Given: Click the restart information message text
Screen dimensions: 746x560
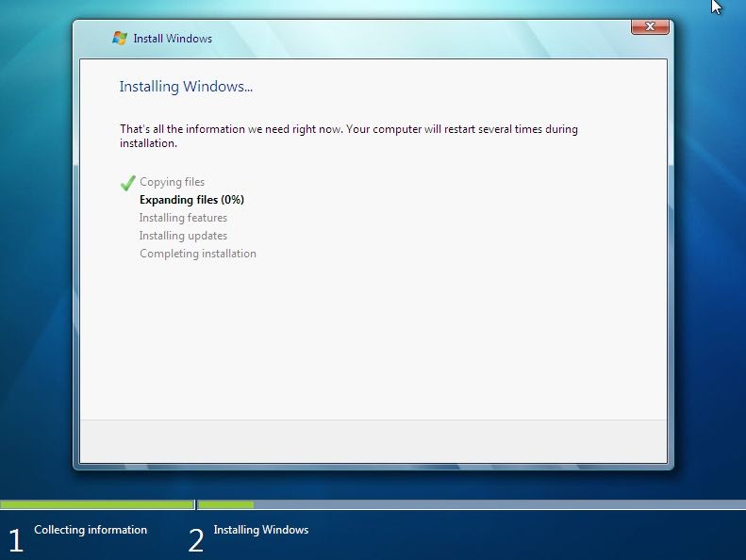Looking at the screenshot, I should tap(349, 136).
